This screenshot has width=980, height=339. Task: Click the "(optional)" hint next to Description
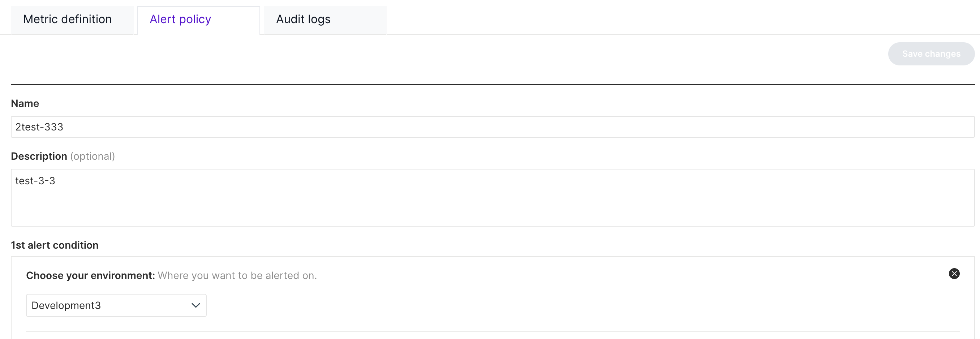point(93,156)
